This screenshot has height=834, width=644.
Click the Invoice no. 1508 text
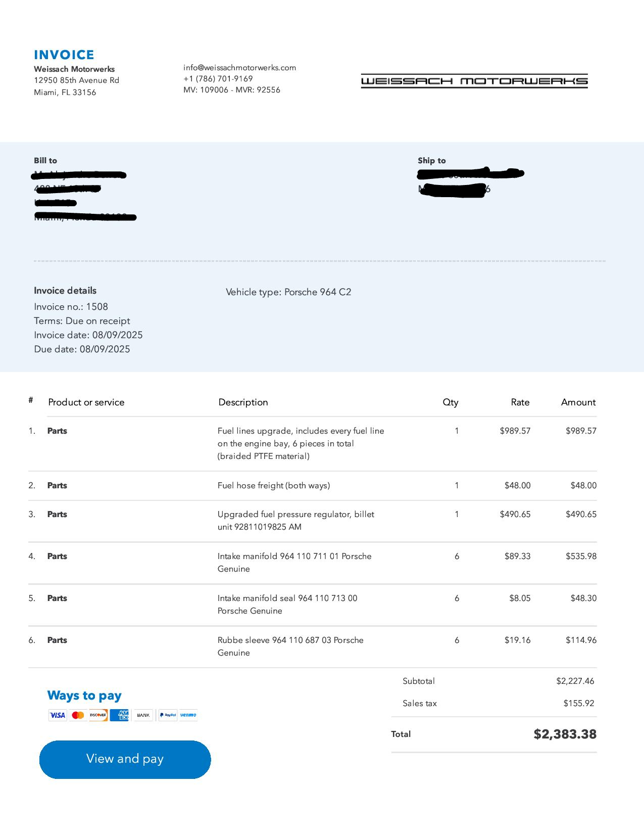click(71, 307)
